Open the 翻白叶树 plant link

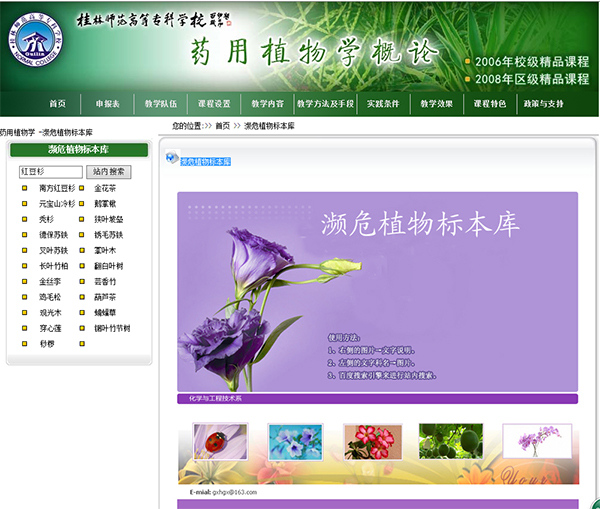tap(109, 266)
